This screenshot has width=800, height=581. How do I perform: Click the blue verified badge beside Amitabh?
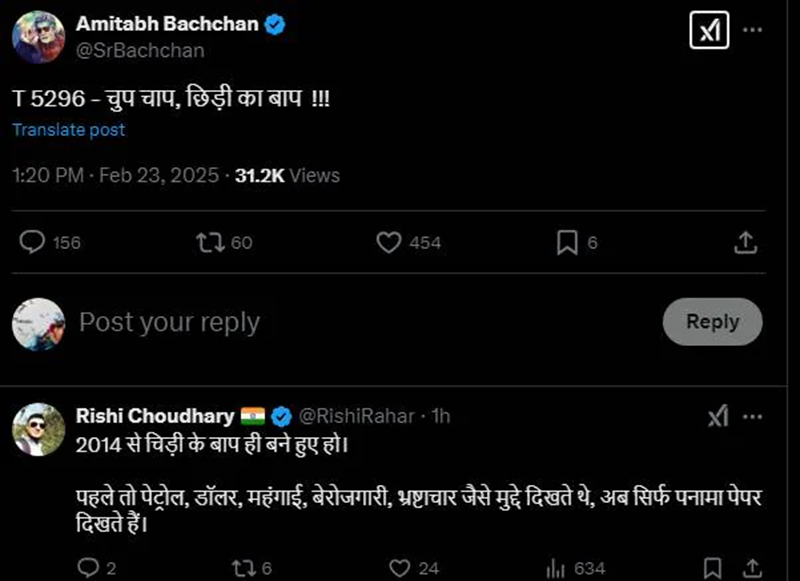coord(275,25)
